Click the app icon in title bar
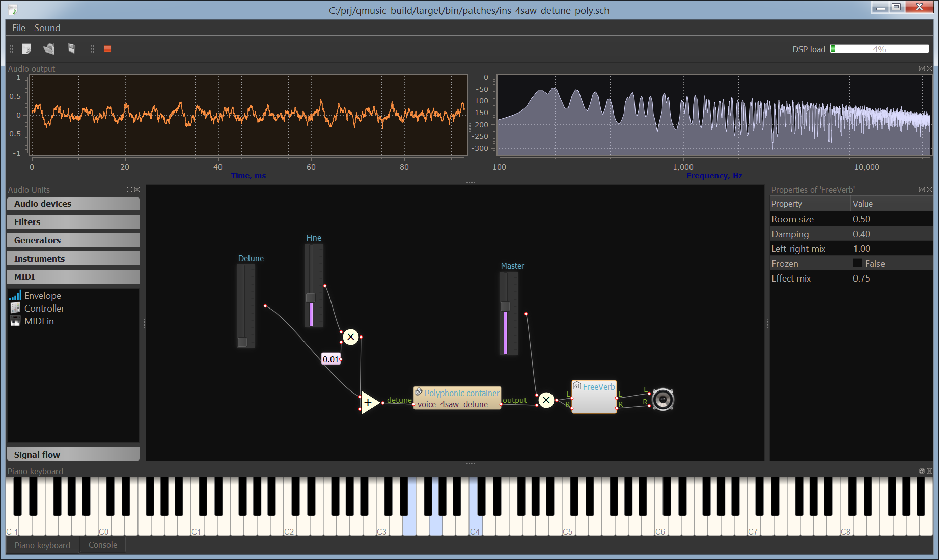The image size is (939, 560). coord(12,10)
